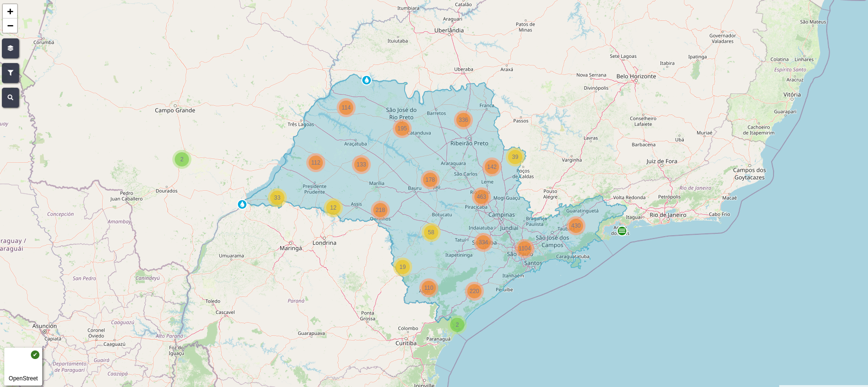The height and width of the screenshot is (387, 868).
Task: Click the water drop marker near the northern border
Action: (366, 80)
